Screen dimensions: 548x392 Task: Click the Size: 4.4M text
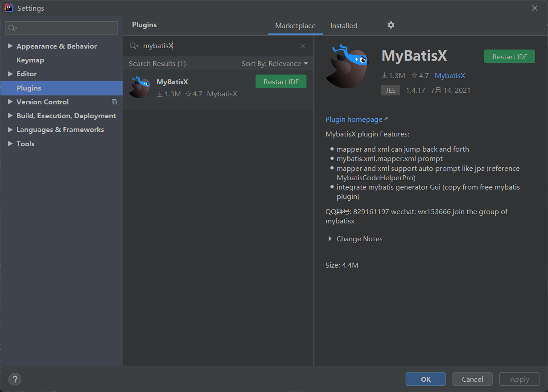[x=342, y=265]
